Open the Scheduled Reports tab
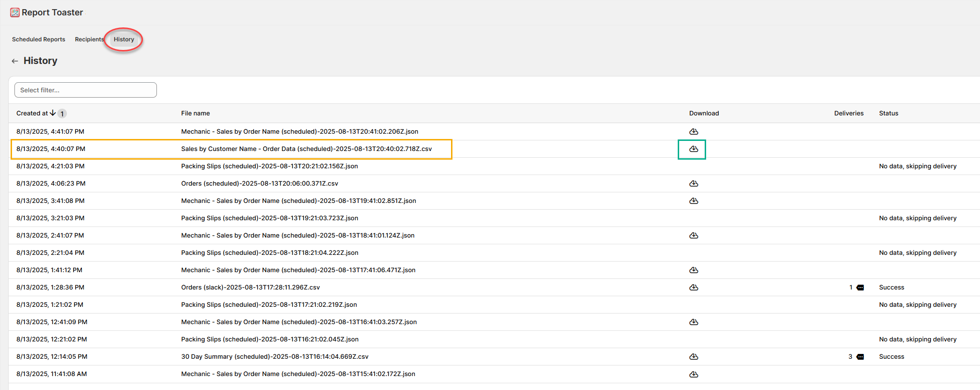Image resolution: width=980 pixels, height=390 pixels. click(39, 39)
